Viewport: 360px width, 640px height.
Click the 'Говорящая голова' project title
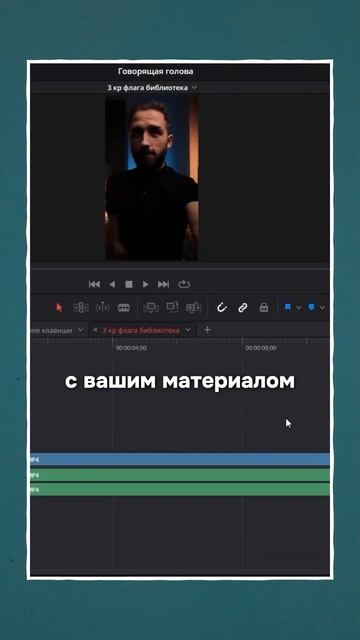coord(156,71)
